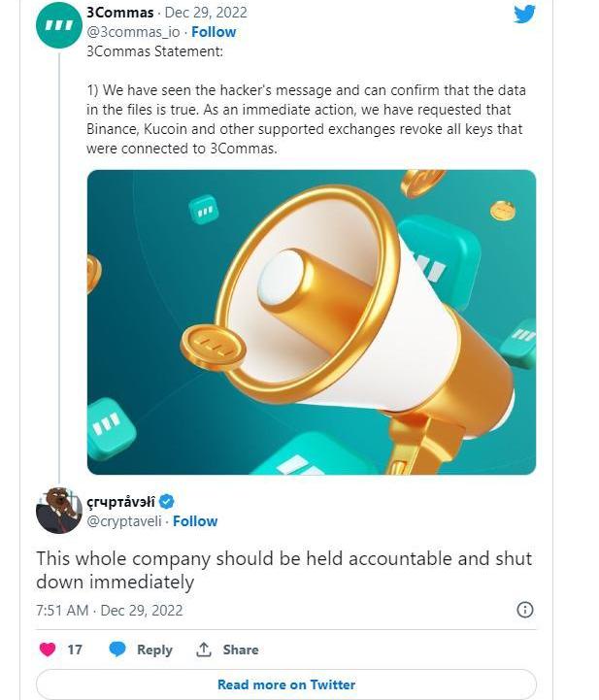Image resolution: width=599 pixels, height=700 pixels.
Task: Follow the 3commas_io account
Action: coord(214,31)
